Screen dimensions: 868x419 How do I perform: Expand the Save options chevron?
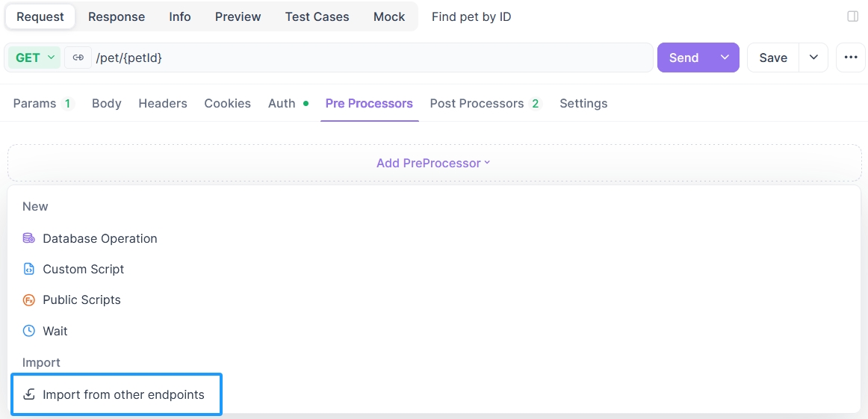[x=813, y=58]
